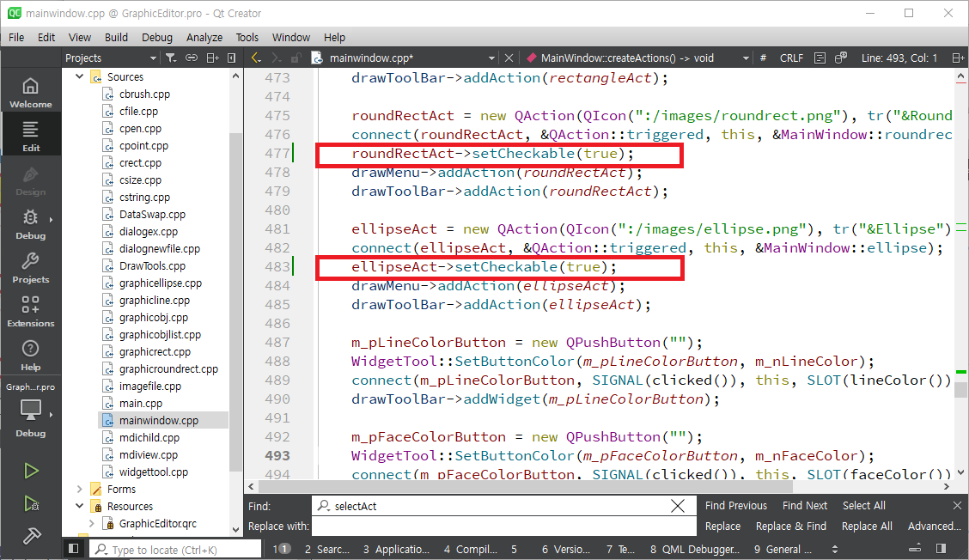This screenshot has height=560, width=969.
Task: Open the Graph...r.pro kit selector
Action: tap(30, 409)
